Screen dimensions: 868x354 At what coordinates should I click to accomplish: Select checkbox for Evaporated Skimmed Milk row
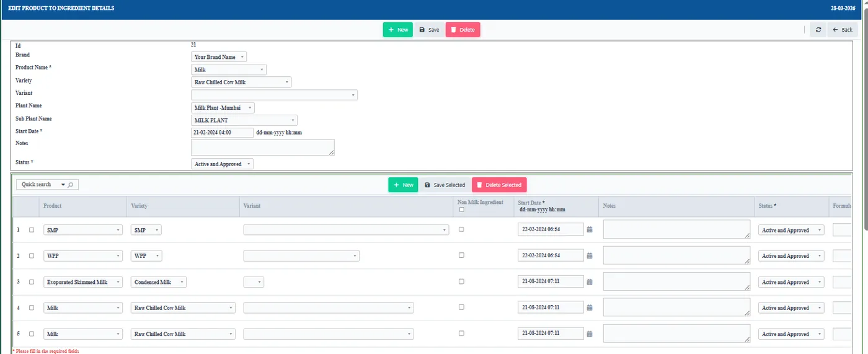click(32, 282)
